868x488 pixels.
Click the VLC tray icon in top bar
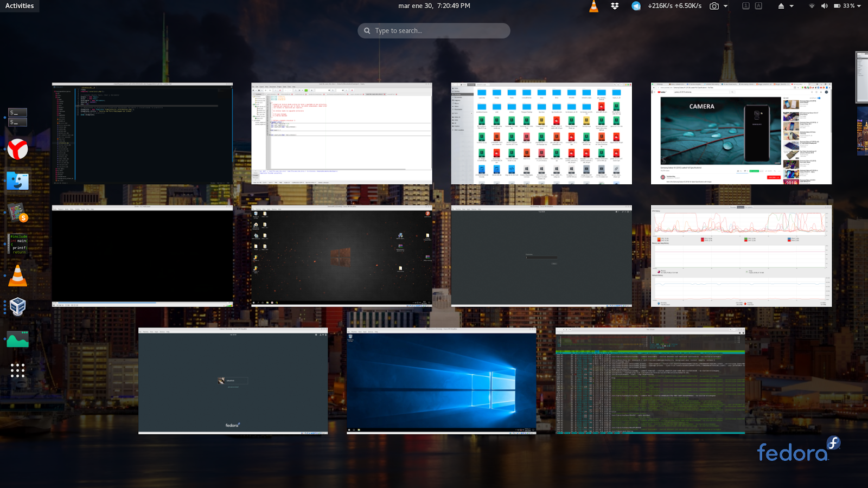pos(594,6)
